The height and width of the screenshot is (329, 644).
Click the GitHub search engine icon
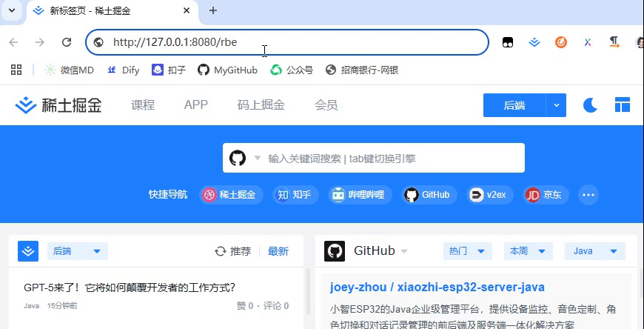(x=238, y=158)
